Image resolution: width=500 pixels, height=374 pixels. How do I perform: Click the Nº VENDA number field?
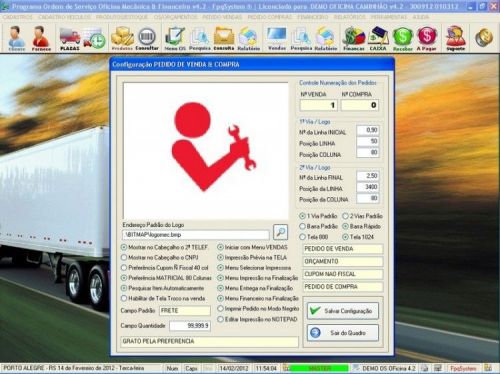(319, 105)
